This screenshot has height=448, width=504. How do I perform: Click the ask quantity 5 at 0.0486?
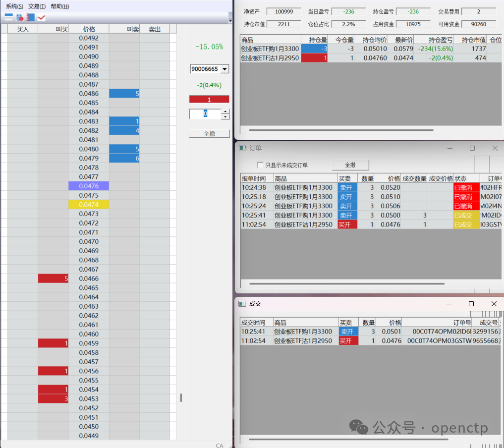point(124,94)
